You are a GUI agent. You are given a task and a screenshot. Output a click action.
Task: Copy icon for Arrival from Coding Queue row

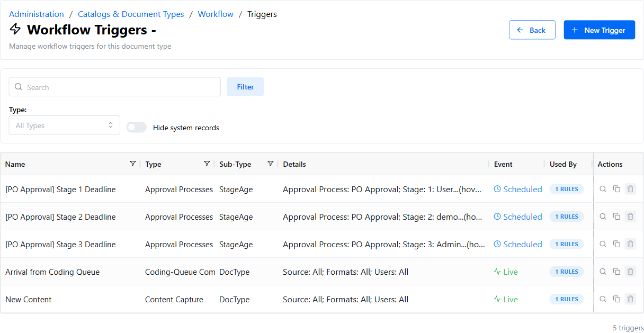click(x=616, y=272)
